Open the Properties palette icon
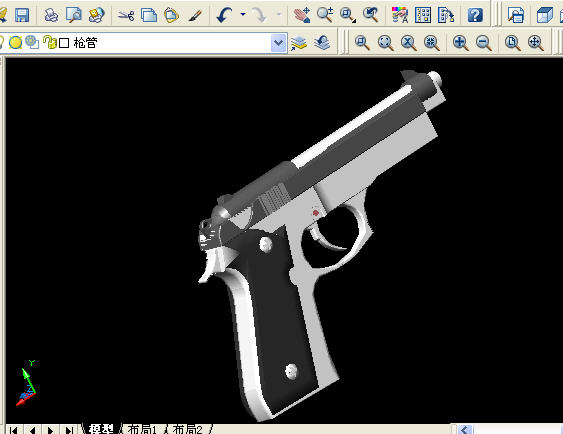 tap(400, 15)
